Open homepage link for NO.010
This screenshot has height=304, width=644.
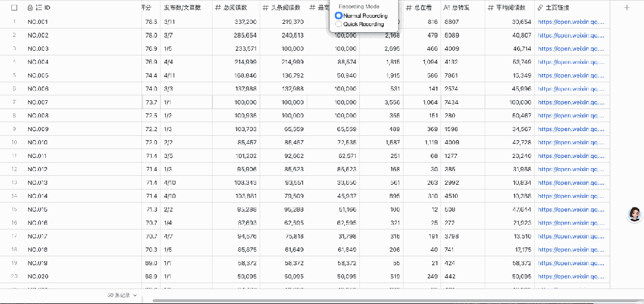click(571, 142)
